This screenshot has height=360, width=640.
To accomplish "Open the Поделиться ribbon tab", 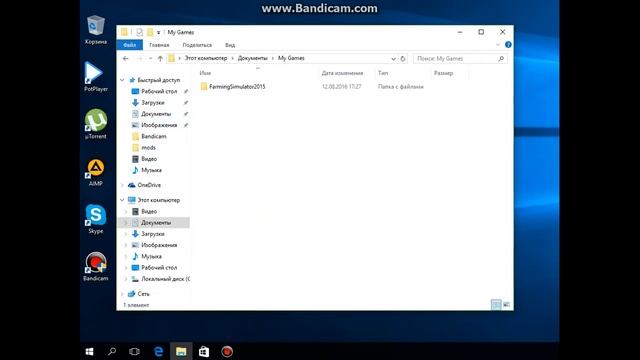I will 197,45.
